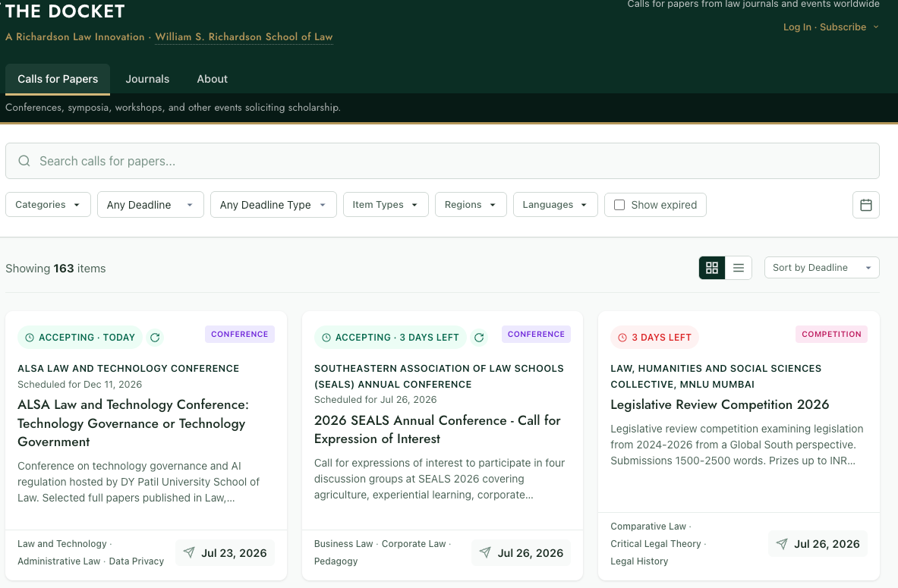Image resolution: width=898 pixels, height=588 pixels.
Task: Click the Corporate Law category
Action: [x=414, y=544]
